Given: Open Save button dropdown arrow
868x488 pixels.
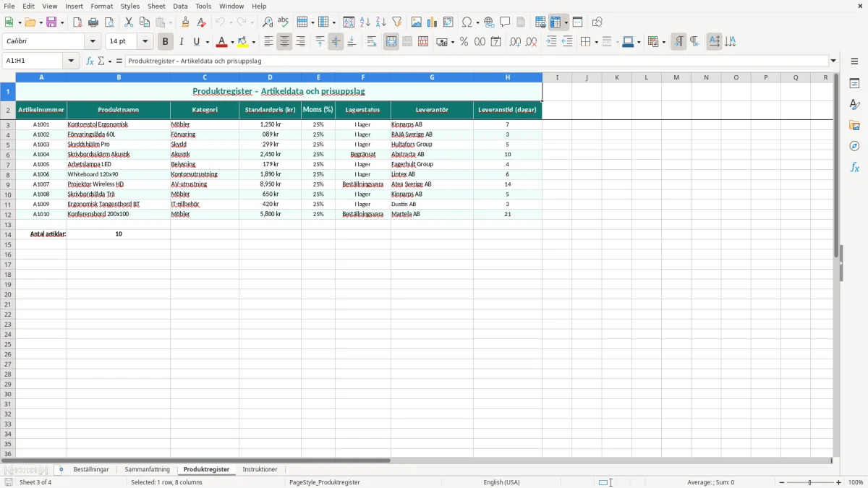Looking at the screenshot, I should 61,22.
